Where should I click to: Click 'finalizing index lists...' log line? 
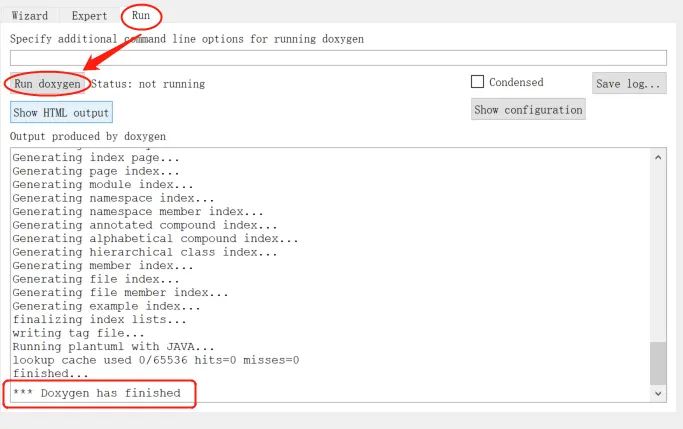(99, 320)
